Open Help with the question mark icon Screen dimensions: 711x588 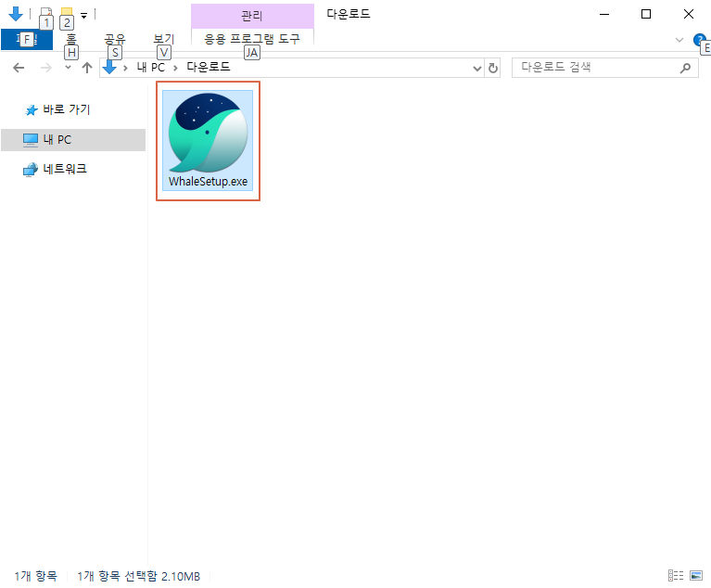point(699,40)
